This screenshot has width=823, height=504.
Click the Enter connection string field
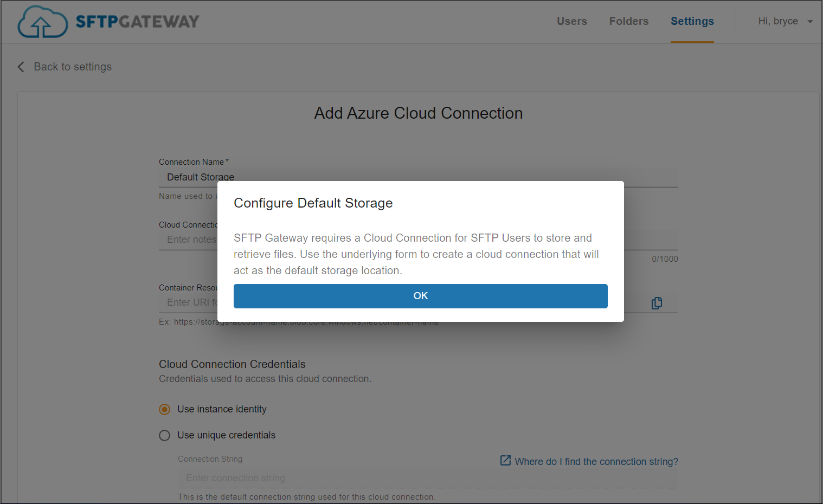point(428,478)
